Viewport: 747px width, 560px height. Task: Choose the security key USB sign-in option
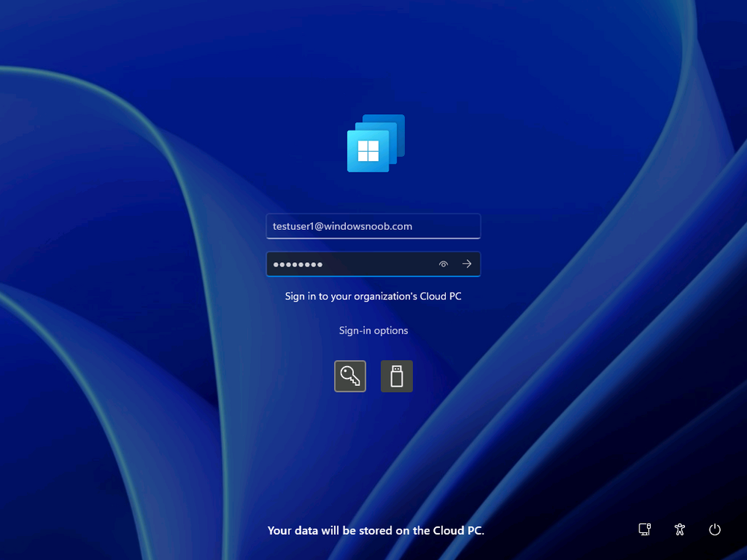point(397,376)
